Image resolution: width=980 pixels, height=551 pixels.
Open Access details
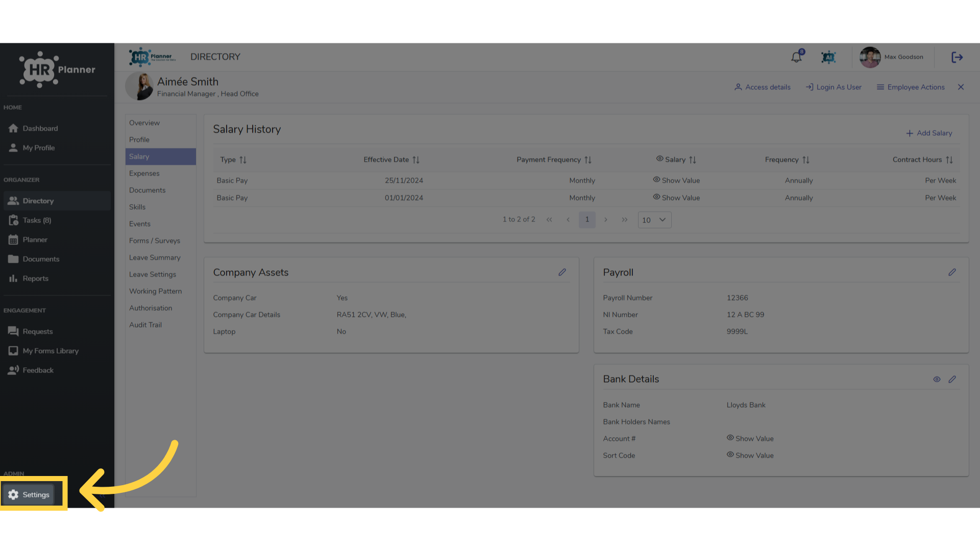click(x=763, y=87)
